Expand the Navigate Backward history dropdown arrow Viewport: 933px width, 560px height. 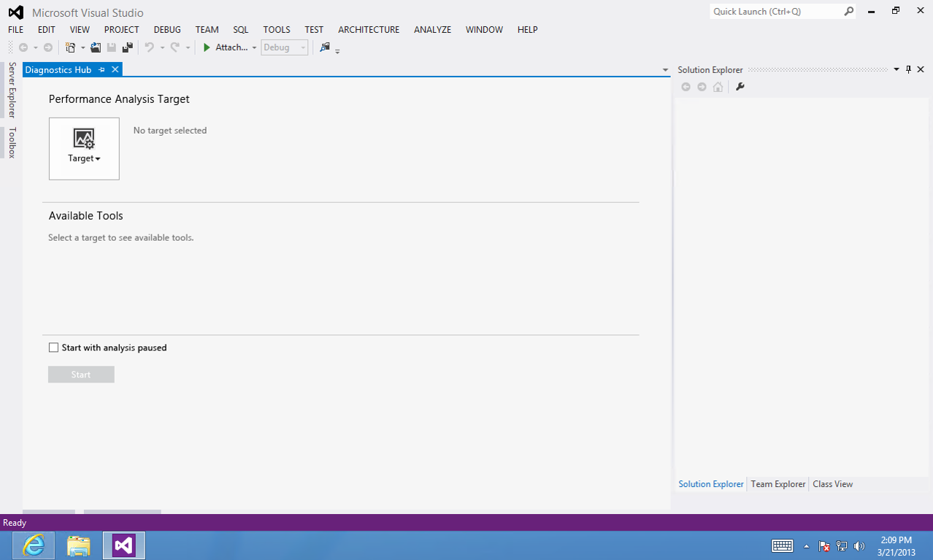click(35, 48)
